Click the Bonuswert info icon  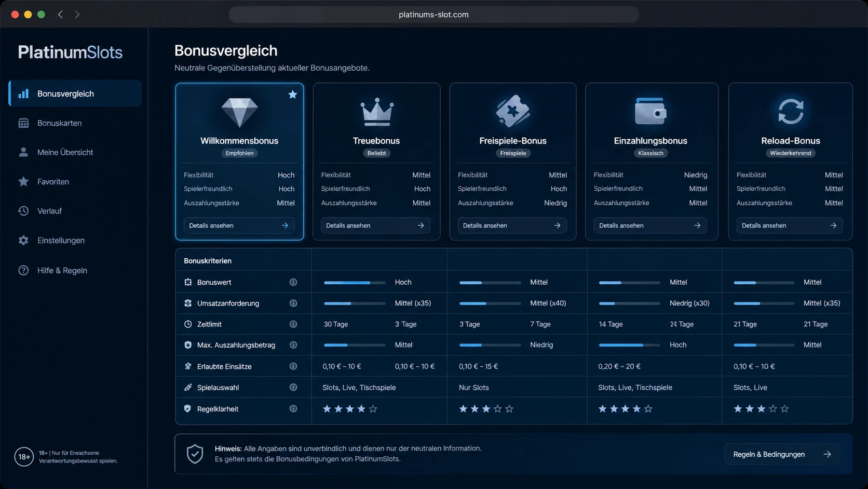[x=293, y=282]
